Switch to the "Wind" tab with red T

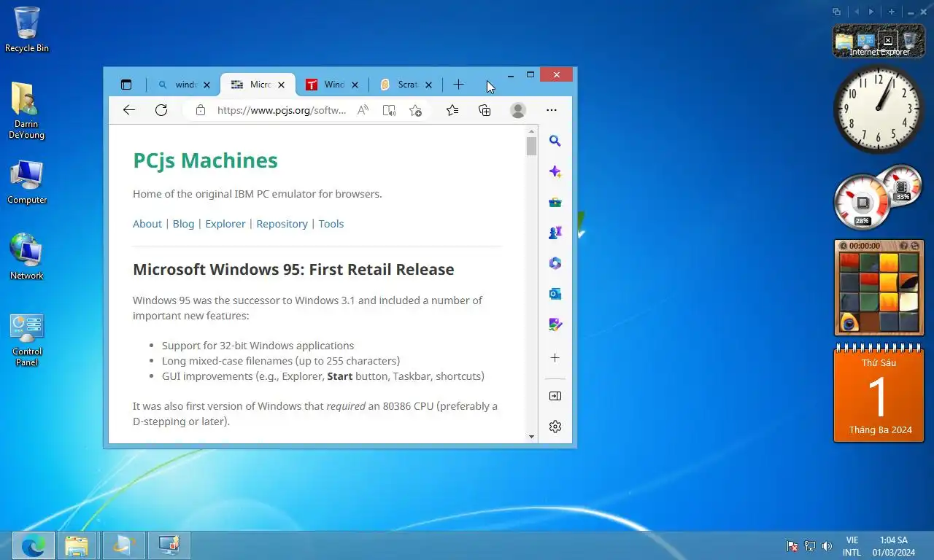(331, 85)
